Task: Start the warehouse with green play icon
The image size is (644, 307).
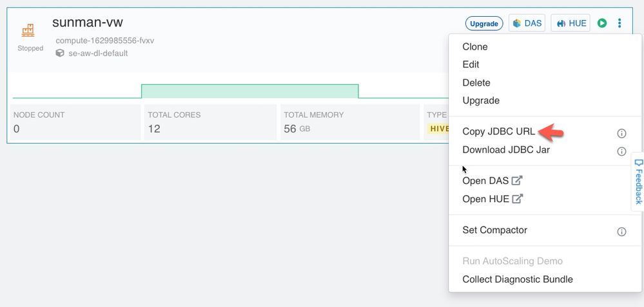Action: (x=601, y=23)
